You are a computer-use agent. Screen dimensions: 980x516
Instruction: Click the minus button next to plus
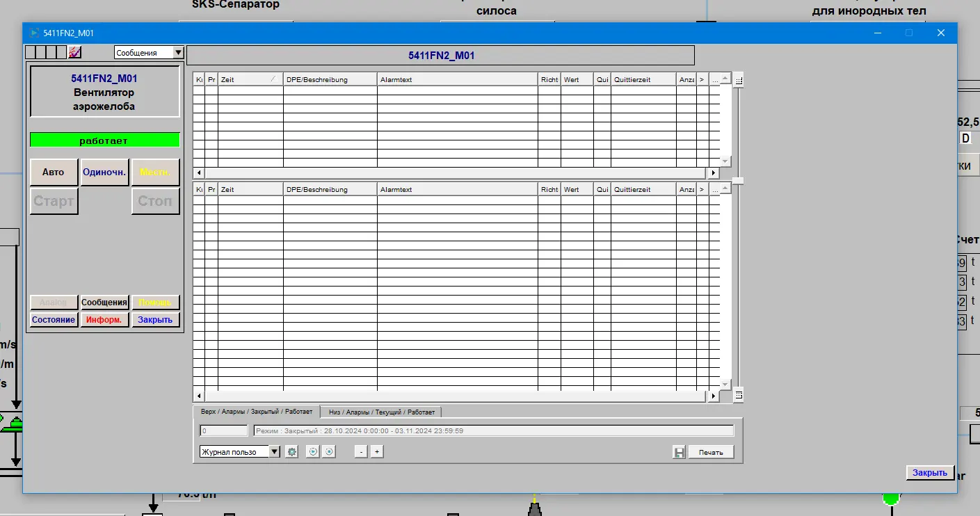pyautogui.click(x=360, y=452)
